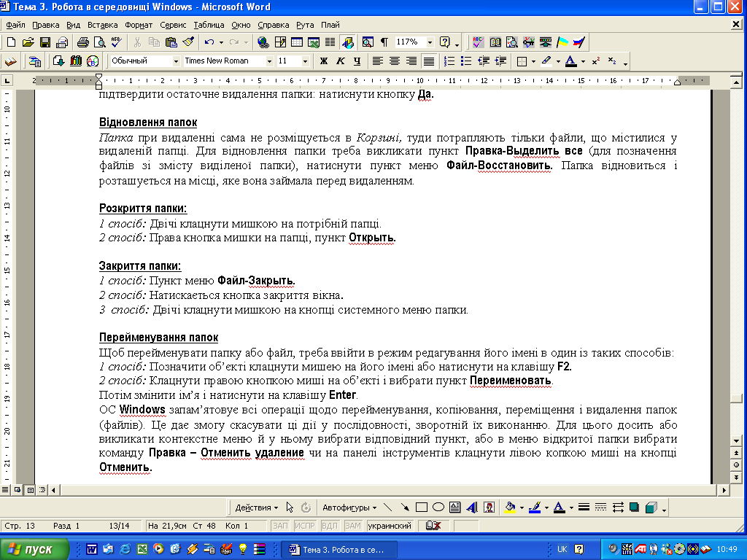This screenshot has width=747, height=560.
Task: Choose the Line Style button
Action: [x=584, y=507]
